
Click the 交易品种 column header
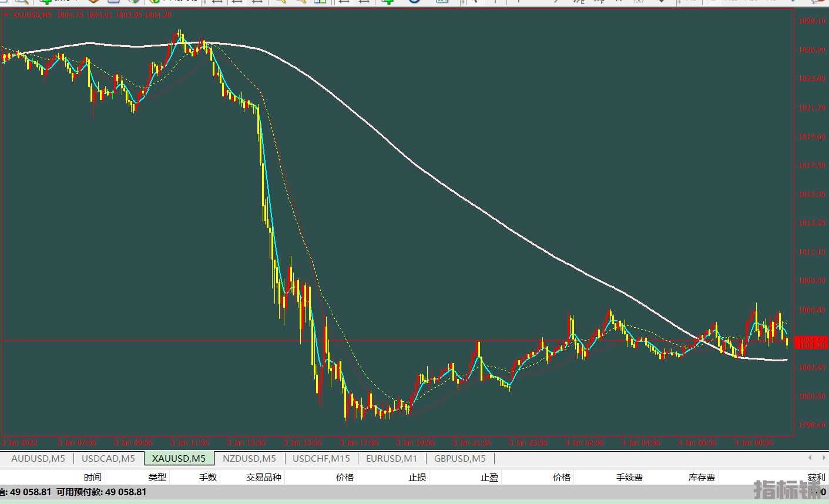coord(263,477)
